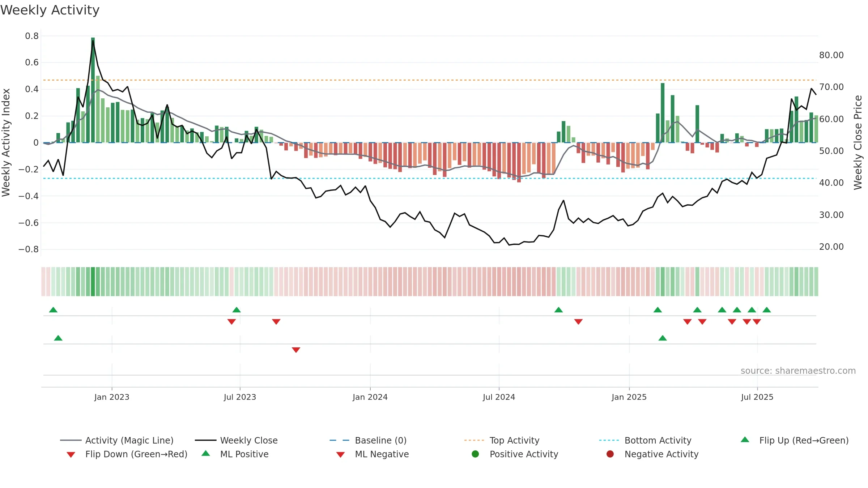Click the 0.8 left-axis tick label
The image size is (868, 488).
(32, 36)
